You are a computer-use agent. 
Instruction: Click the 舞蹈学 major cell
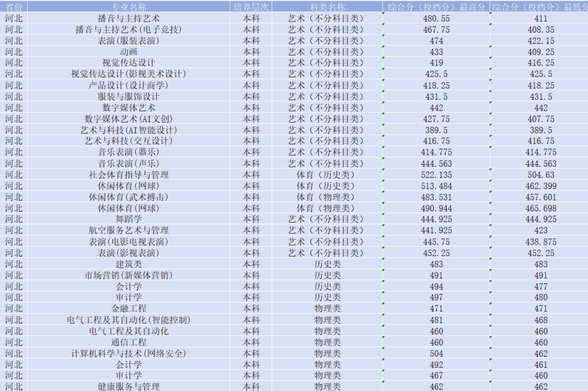click(128, 219)
